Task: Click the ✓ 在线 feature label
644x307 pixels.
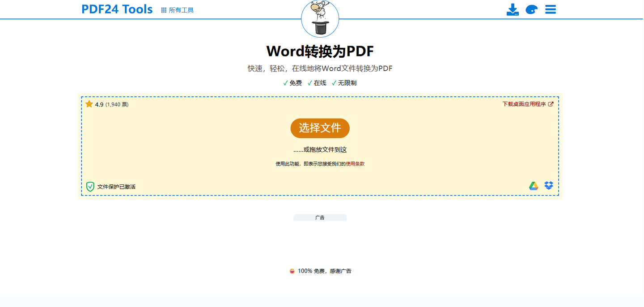Action: (317, 83)
